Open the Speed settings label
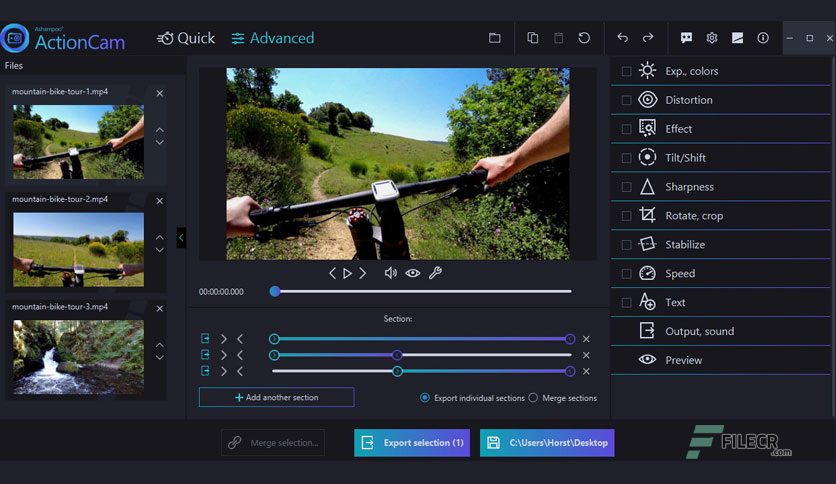 (x=680, y=273)
